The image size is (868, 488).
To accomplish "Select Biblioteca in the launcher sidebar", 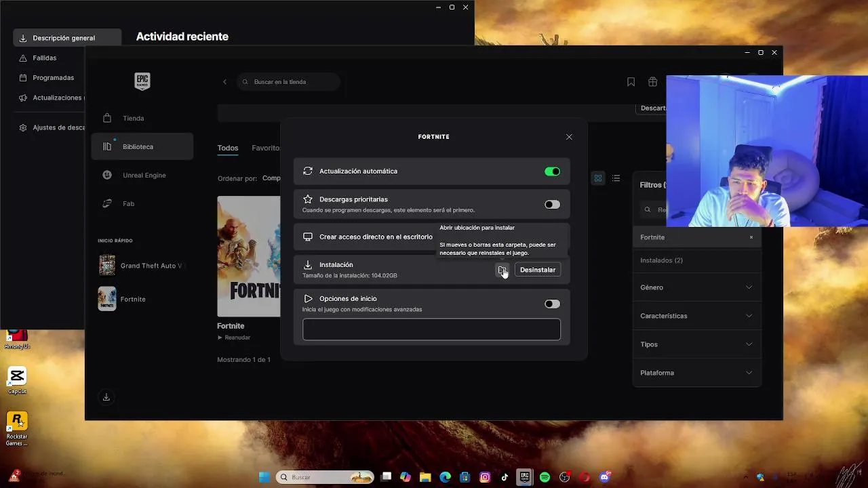I will coord(142,146).
